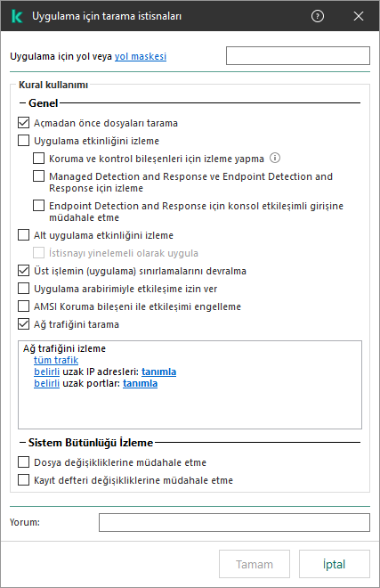Uncheck Ağ trafiğini tarama

tap(24, 324)
